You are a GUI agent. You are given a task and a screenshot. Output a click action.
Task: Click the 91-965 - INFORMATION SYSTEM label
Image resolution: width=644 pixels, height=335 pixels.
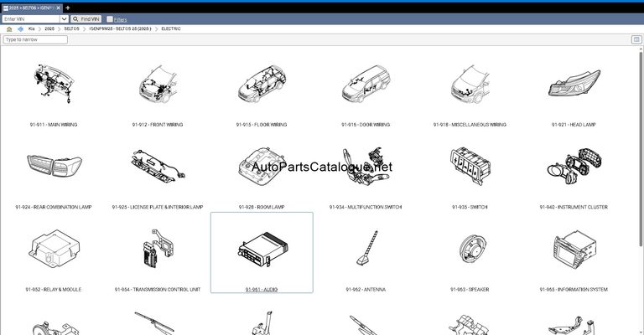point(574,290)
